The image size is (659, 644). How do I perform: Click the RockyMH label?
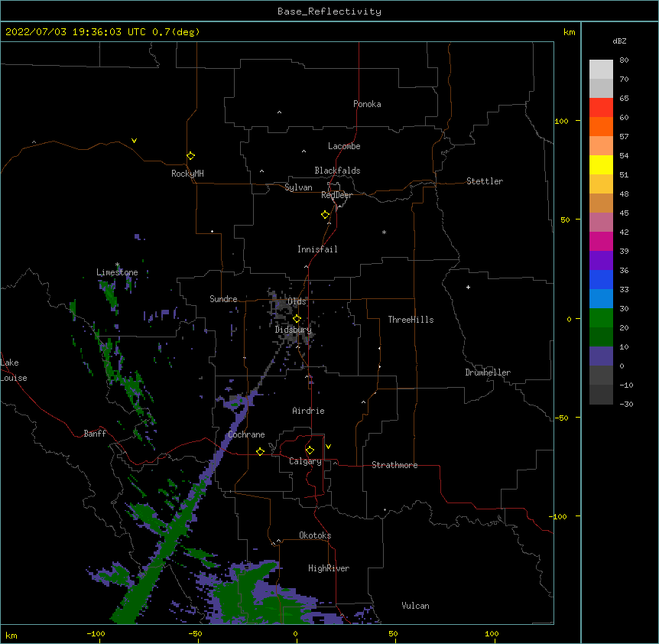coord(187,174)
